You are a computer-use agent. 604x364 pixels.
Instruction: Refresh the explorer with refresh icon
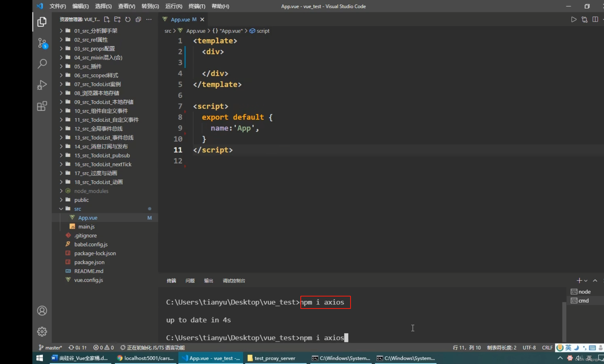point(128,19)
